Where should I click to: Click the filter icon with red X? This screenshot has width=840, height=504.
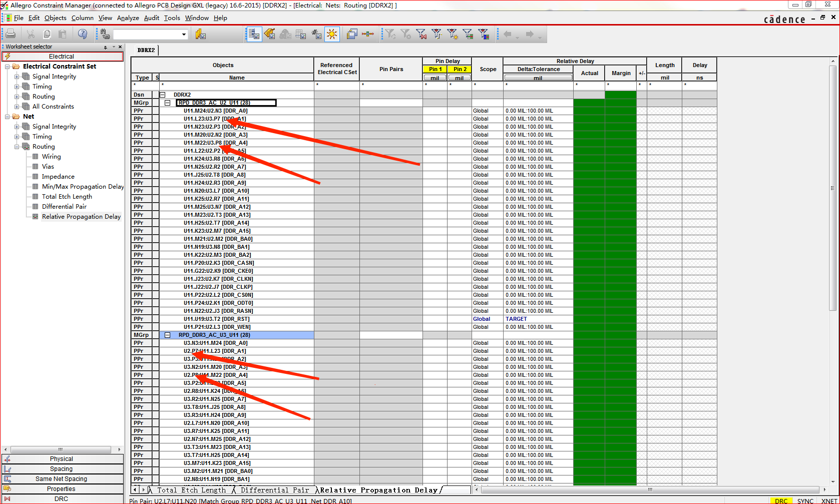[x=422, y=34]
